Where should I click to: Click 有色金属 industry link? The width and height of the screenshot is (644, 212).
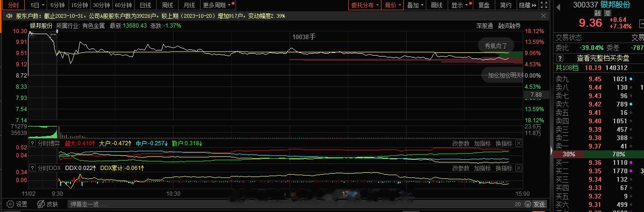pos(93,26)
